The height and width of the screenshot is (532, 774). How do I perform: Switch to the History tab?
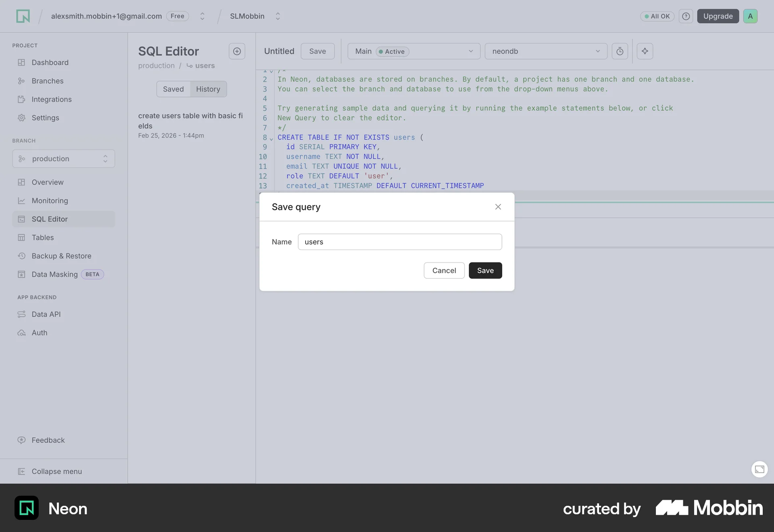tap(208, 89)
